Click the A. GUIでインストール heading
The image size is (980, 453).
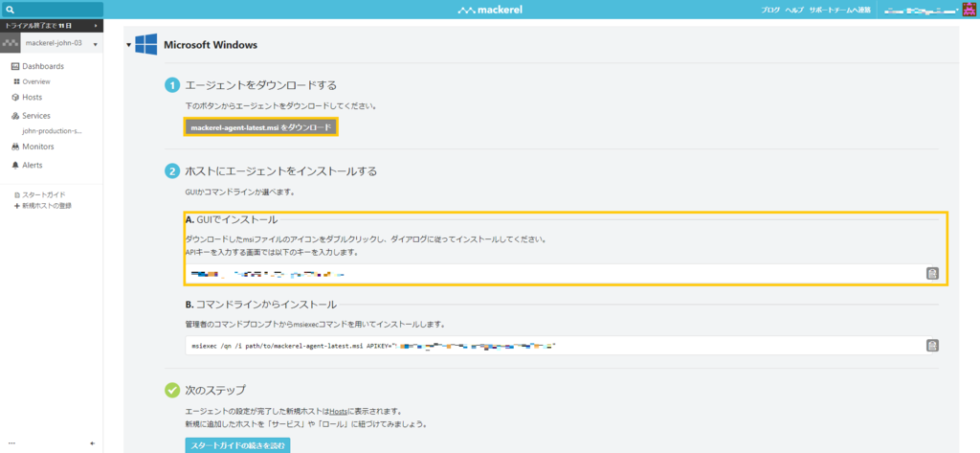click(x=232, y=219)
